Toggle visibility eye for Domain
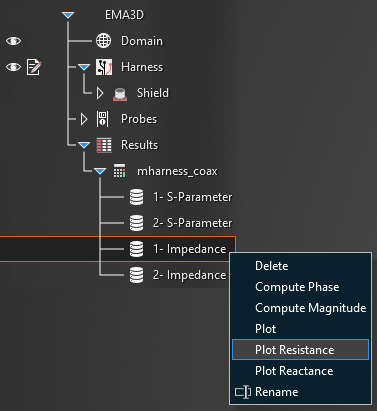Image resolution: width=377 pixels, height=411 pixels. click(x=14, y=41)
